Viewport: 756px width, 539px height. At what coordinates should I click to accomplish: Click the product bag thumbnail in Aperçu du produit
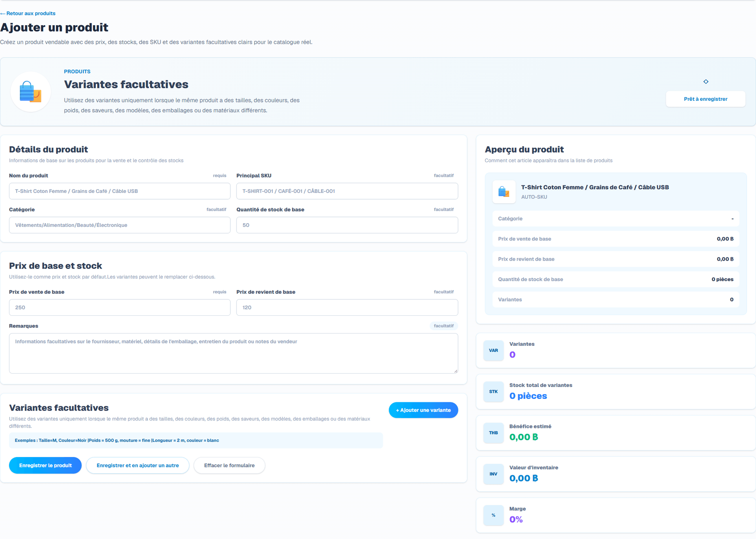click(504, 192)
